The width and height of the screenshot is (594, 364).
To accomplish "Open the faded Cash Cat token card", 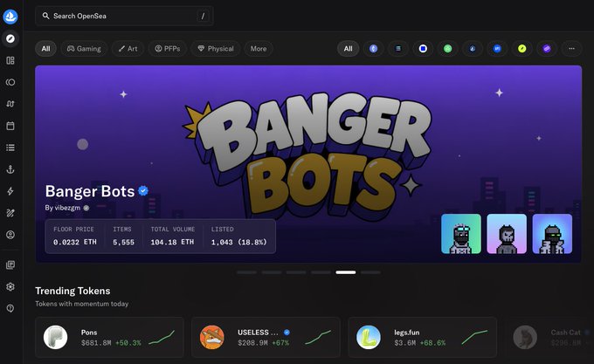I will (x=549, y=337).
